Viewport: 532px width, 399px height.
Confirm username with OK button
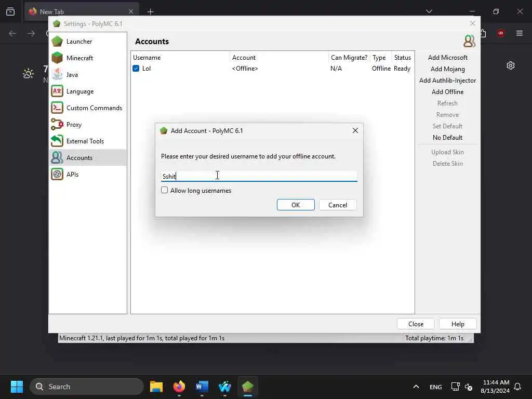pyautogui.click(x=296, y=205)
